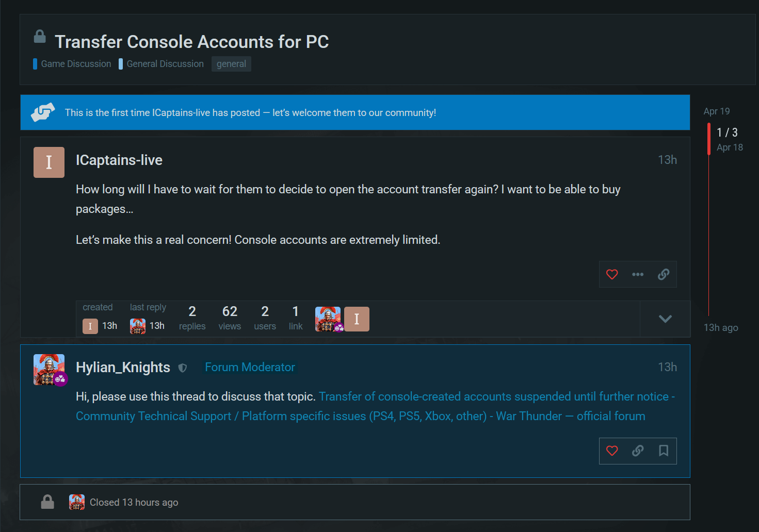Open the Forum Moderator group link
This screenshot has width=759, height=532.
[250, 367]
